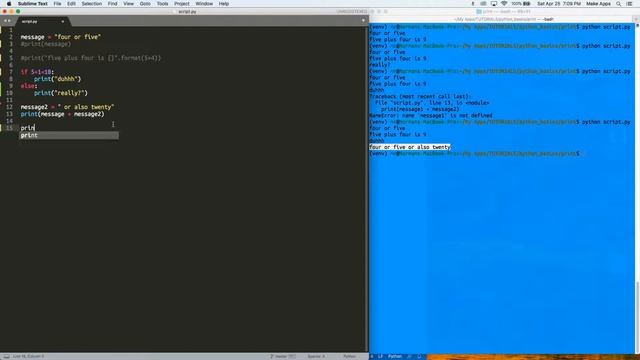
Task: Click the script.py title in Sublime title bar
Action: tap(187, 12)
